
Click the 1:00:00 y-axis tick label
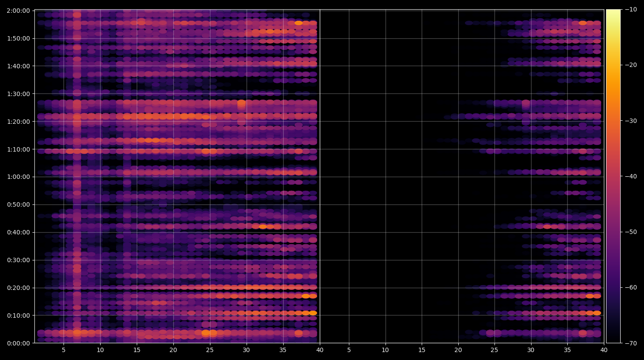18,177
